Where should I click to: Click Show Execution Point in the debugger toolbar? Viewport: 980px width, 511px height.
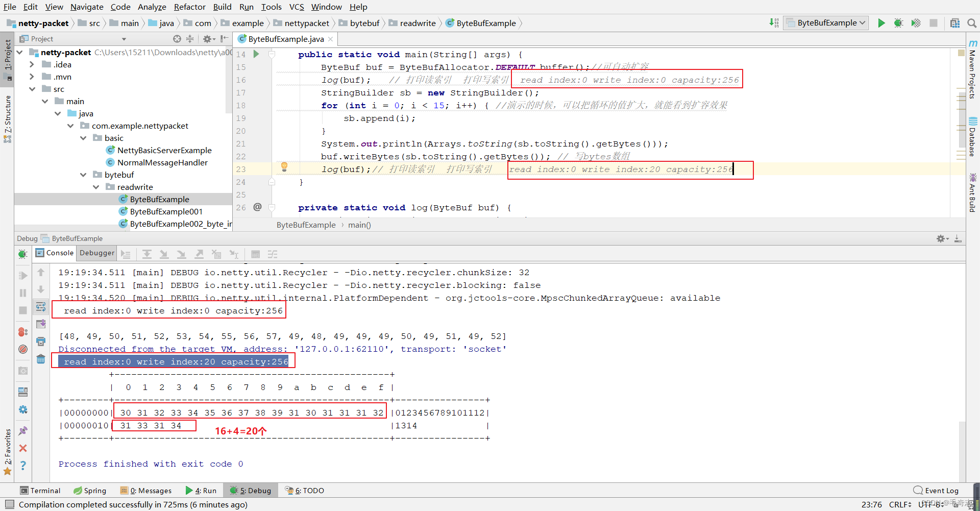126,254
